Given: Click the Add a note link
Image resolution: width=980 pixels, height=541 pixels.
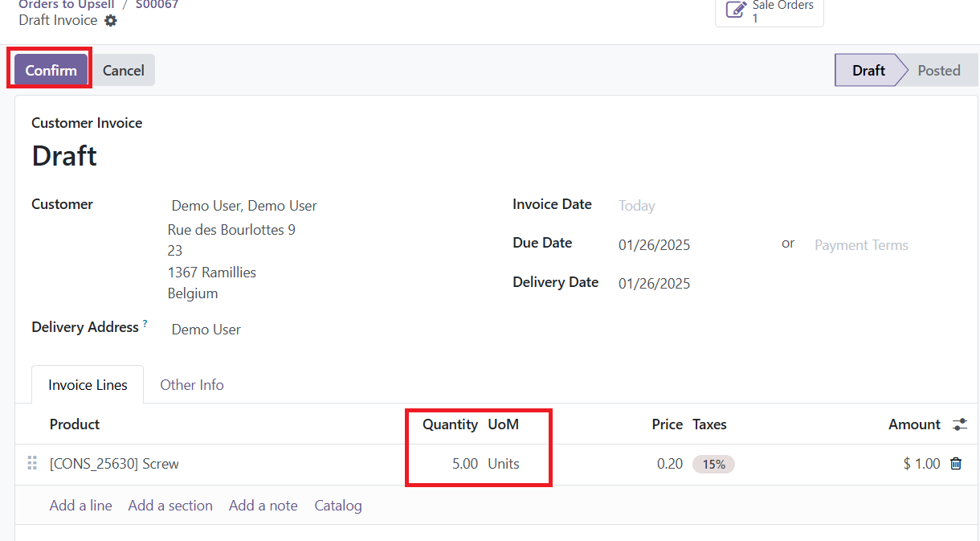Looking at the screenshot, I should point(263,506).
